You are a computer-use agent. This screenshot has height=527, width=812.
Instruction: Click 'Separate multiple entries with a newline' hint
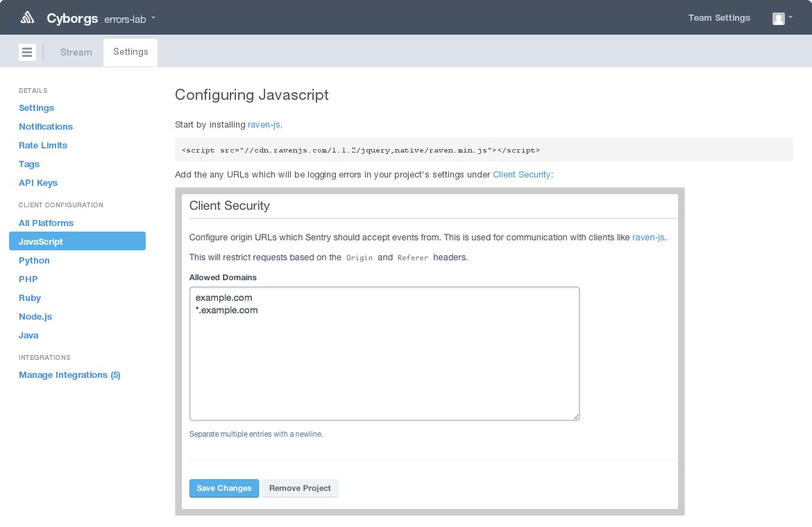(256, 434)
